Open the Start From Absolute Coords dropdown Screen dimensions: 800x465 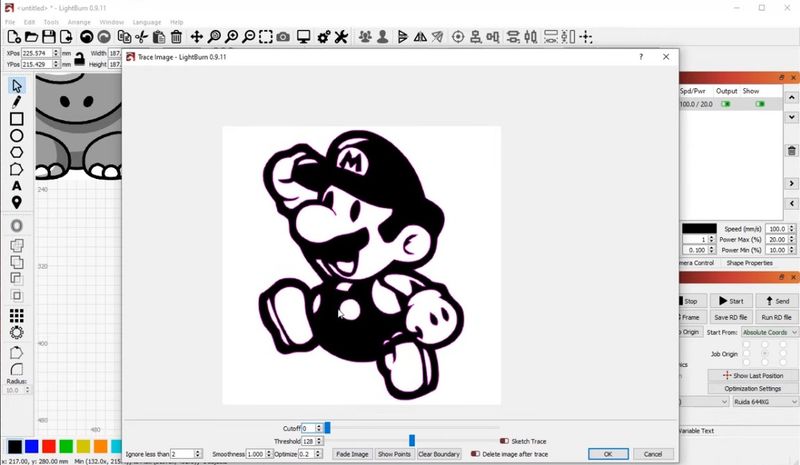(x=769, y=332)
